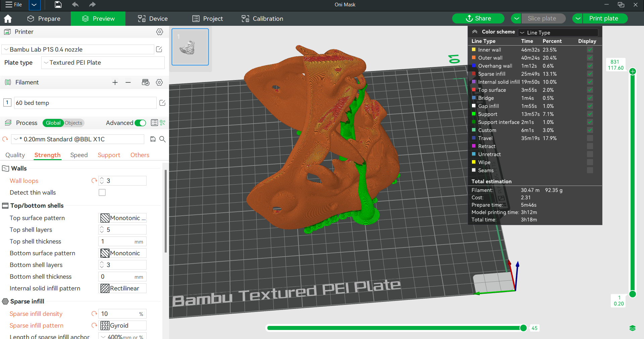644x339 pixels.
Task: Open the Plate type dropdown
Action: pos(103,63)
